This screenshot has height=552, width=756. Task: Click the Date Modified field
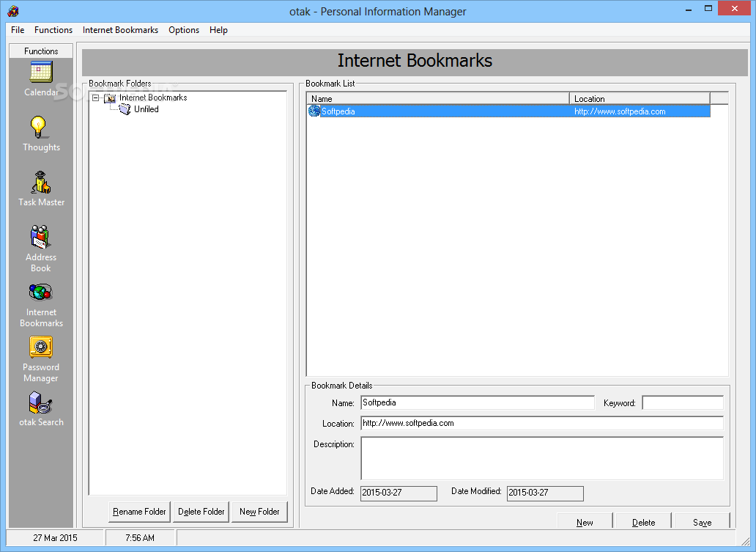point(545,493)
